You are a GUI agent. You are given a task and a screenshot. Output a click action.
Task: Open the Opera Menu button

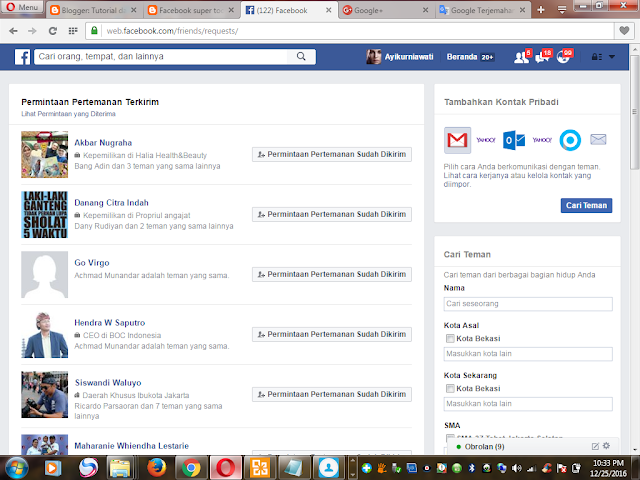pos(22,7)
